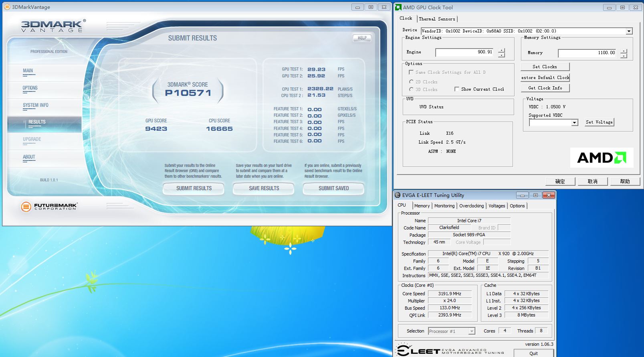
Task: Decrease Memory clock with down arrow
Action: pyautogui.click(x=624, y=56)
